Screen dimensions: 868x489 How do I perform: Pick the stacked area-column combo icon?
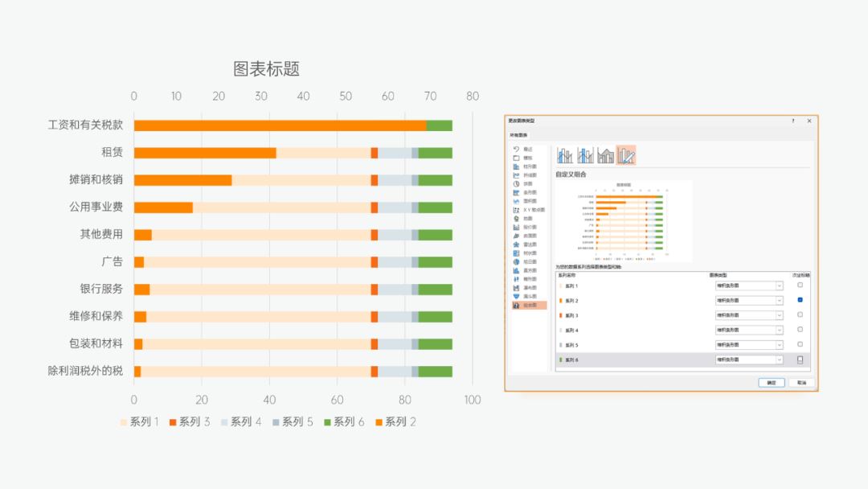point(606,155)
